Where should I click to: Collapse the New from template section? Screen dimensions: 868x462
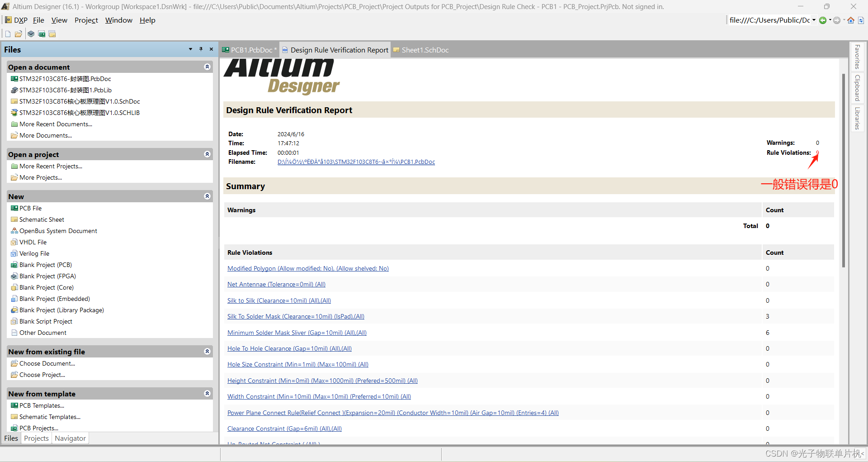click(207, 394)
